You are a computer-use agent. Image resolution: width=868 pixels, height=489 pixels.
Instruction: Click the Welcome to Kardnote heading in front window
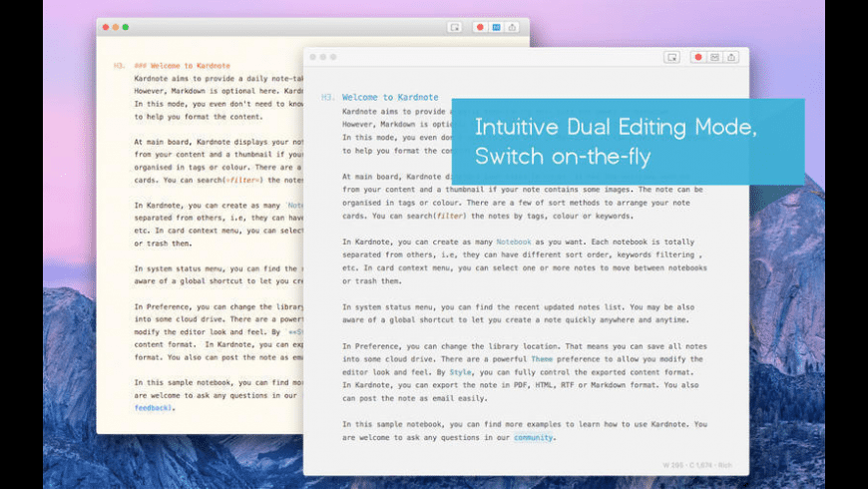[x=390, y=97]
